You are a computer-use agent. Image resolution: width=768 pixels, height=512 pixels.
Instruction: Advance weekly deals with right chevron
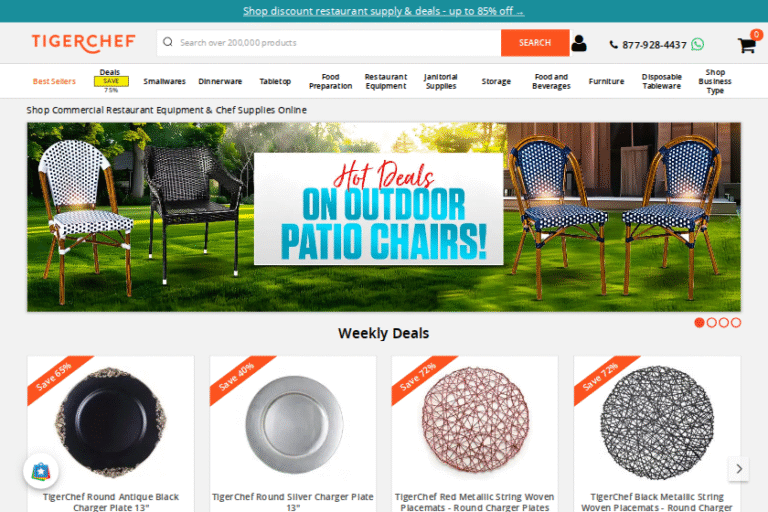pyautogui.click(x=739, y=469)
